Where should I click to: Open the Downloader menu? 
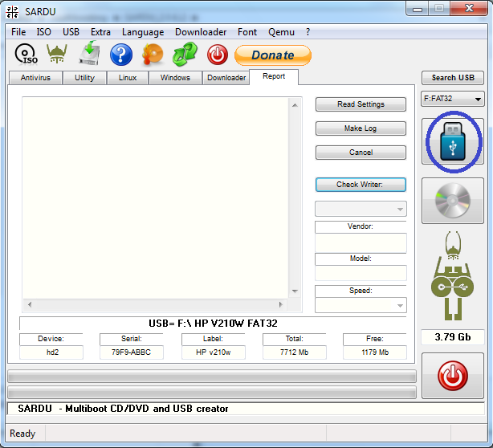201,32
